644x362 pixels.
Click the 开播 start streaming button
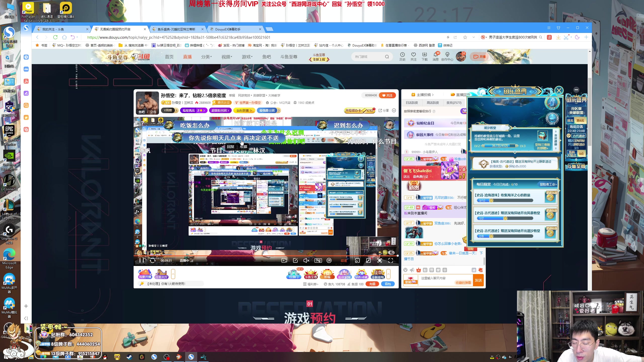pos(479,57)
